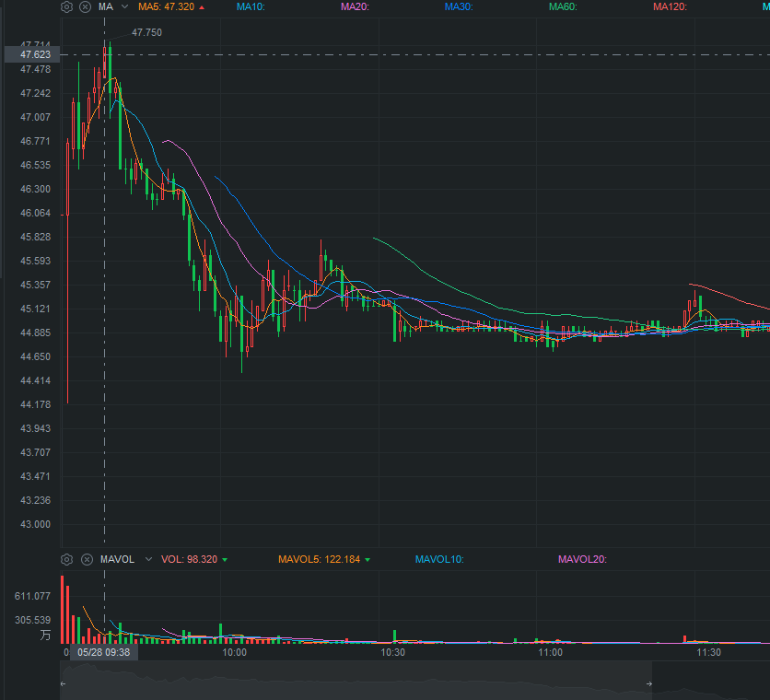Expand the MAVOL indicator dropdown arrow

tap(148, 559)
